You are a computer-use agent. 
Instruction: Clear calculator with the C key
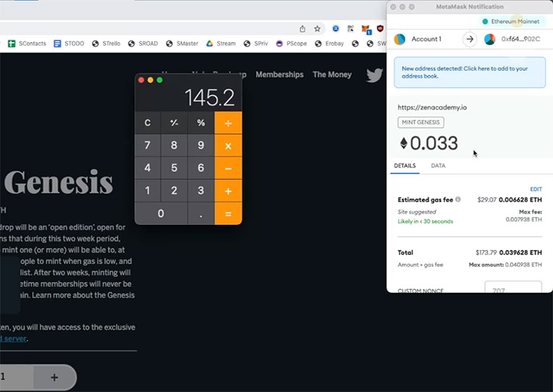[x=147, y=122]
